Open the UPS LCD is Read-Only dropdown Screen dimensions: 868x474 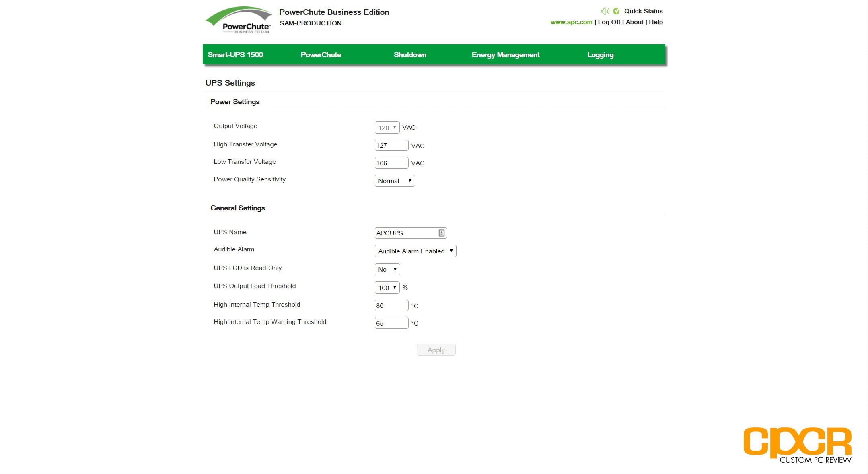point(387,269)
